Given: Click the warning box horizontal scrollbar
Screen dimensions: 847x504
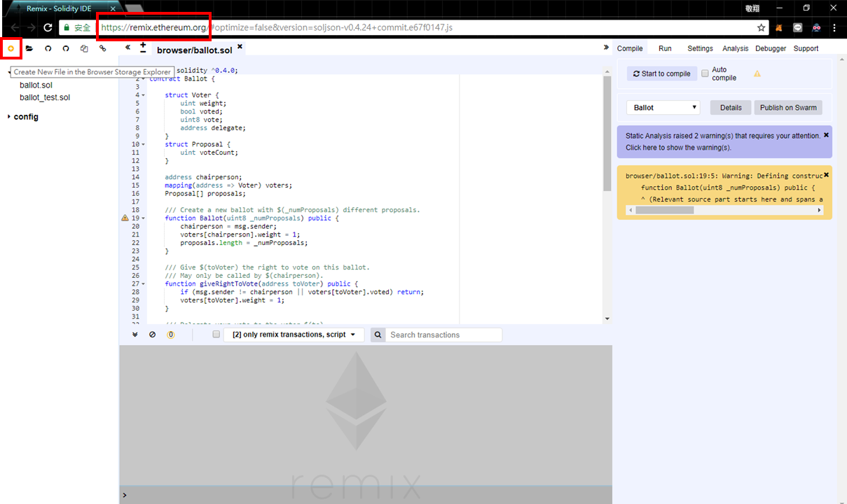Looking at the screenshot, I should pyautogui.click(x=665, y=210).
